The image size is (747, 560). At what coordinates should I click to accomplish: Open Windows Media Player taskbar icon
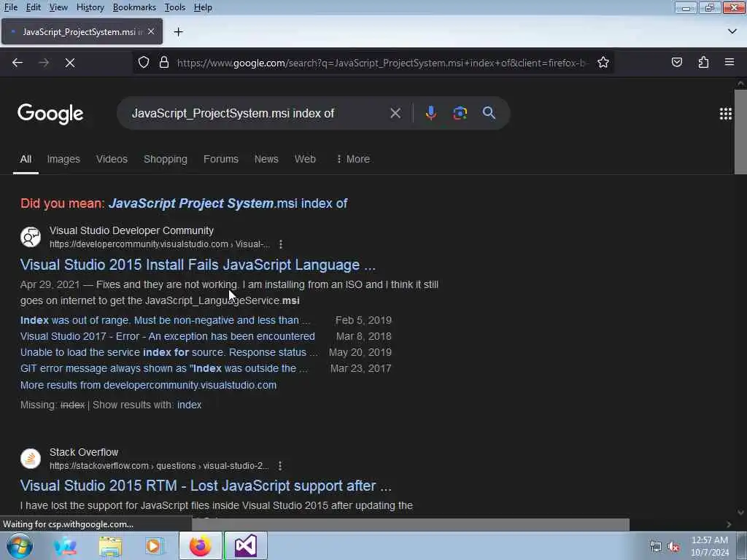153,545
